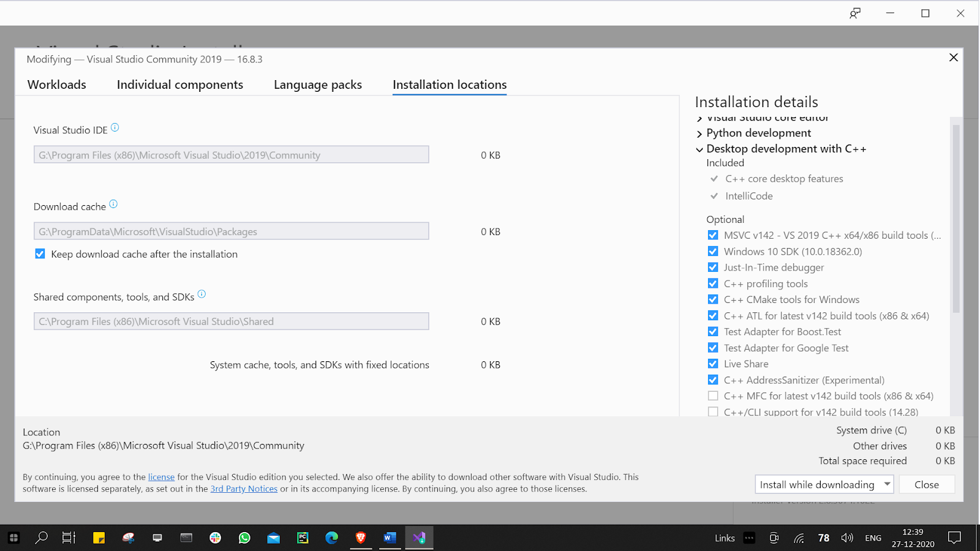Screen dimensions: 980x551
Task: Enable C++ MFC for latest v142 build tools
Action: tap(713, 396)
